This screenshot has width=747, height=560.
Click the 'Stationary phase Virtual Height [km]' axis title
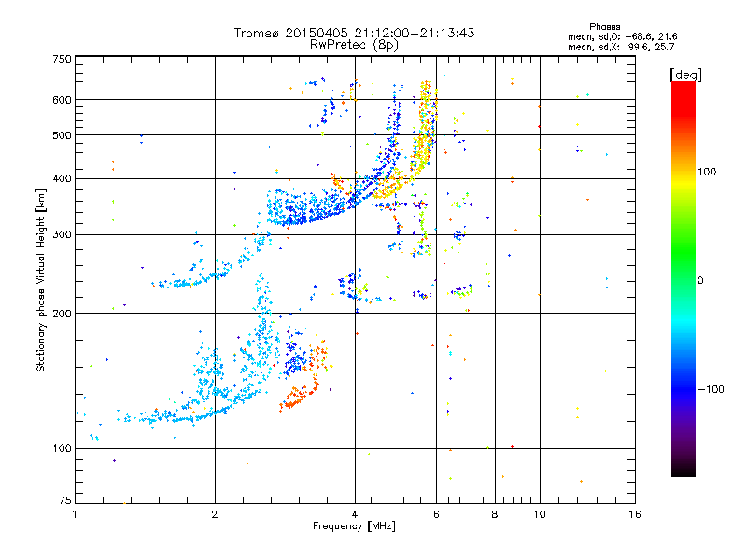[40, 280]
